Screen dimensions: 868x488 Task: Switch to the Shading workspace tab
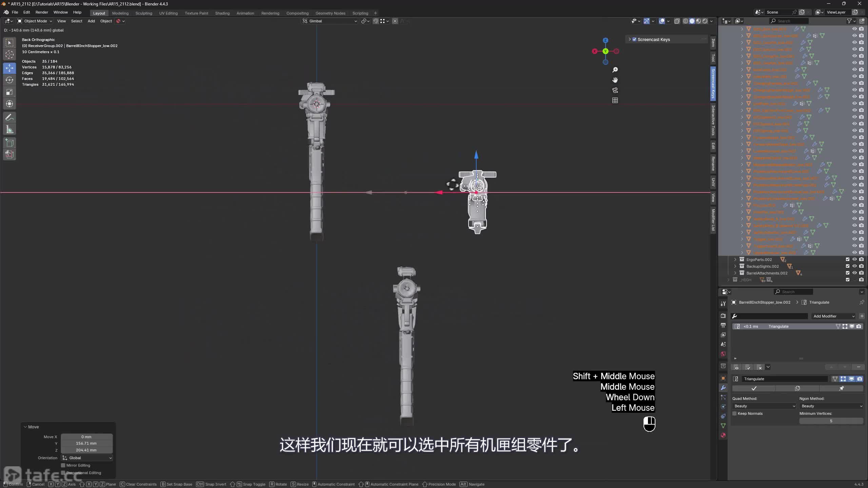pos(222,13)
